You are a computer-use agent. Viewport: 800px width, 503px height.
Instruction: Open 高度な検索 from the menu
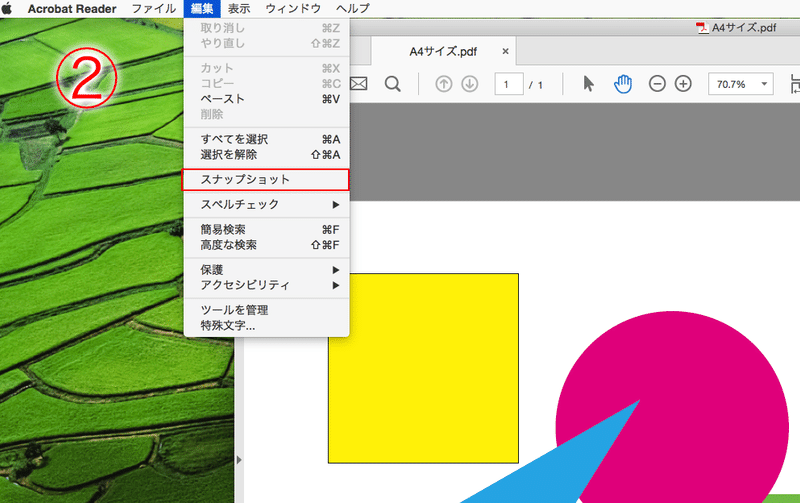[266, 245]
